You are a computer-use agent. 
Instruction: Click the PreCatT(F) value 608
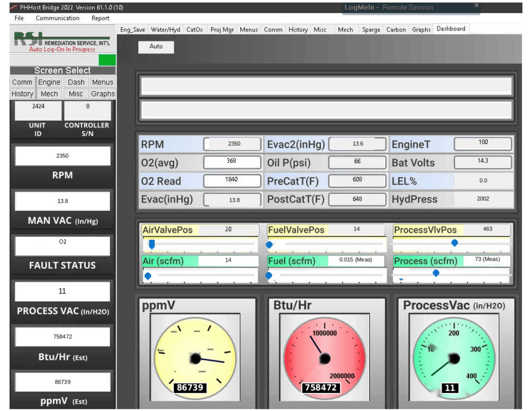click(358, 181)
